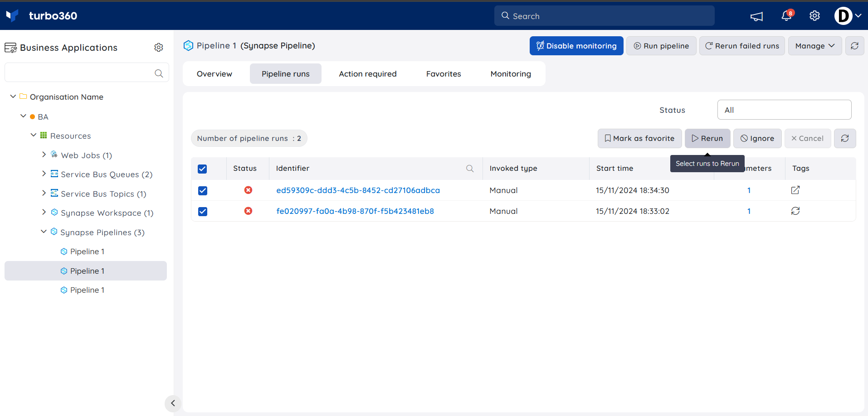Click the Ignore button
This screenshot has width=868, height=416.
point(757,138)
